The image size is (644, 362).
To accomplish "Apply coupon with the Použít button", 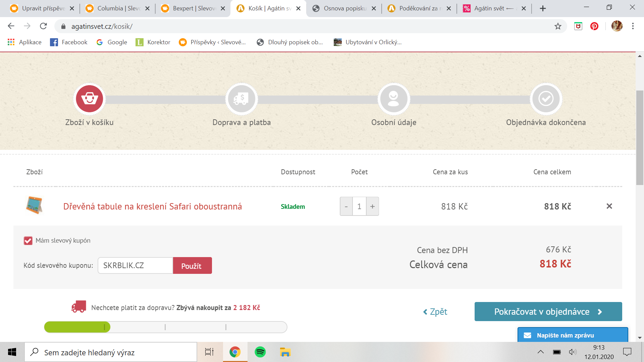I will [192, 265].
